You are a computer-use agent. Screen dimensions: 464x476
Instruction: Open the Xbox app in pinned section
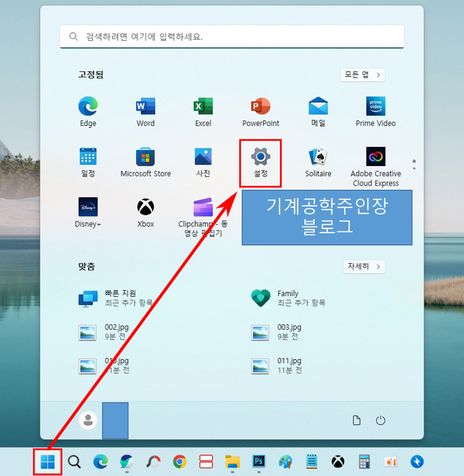(145, 212)
